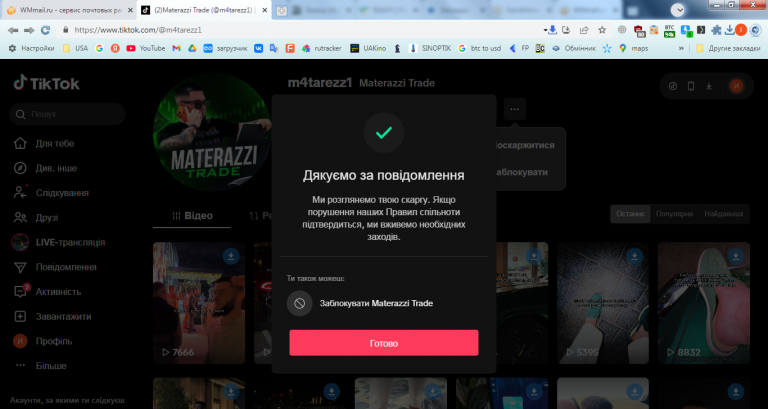768x409 pixels.
Task: Sort videos by Останнє
Action: pyautogui.click(x=630, y=214)
